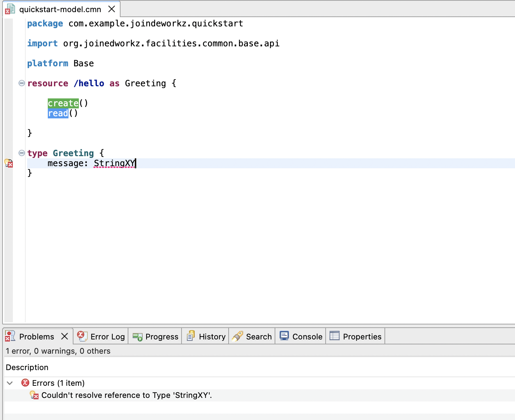Viewport: 515px width, 420px height.
Task: Click the Search view icon
Action: pyautogui.click(x=238, y=336)
